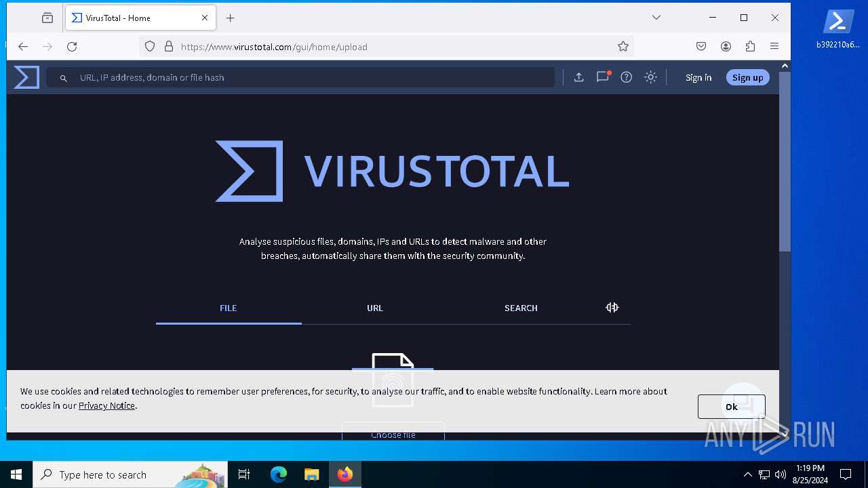Open the network status tray icon

764,474
